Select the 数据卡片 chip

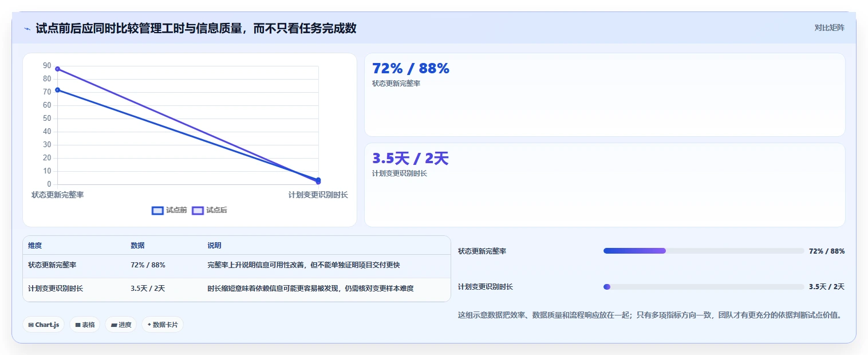click(x=163, y=325)
